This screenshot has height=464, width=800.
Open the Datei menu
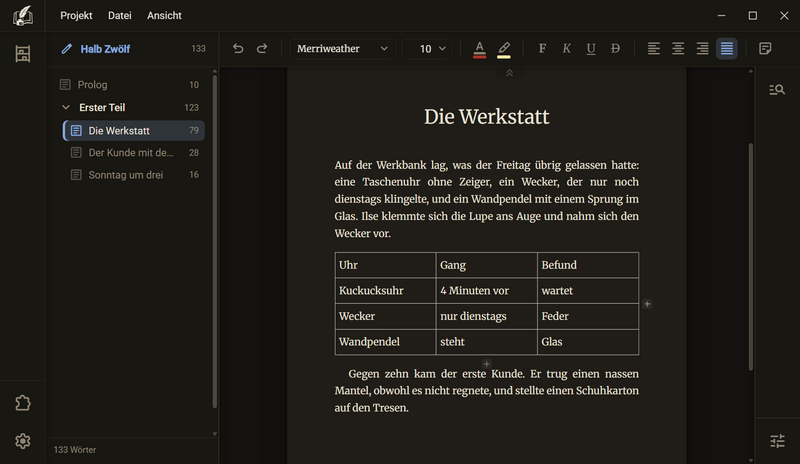point(119,15)
